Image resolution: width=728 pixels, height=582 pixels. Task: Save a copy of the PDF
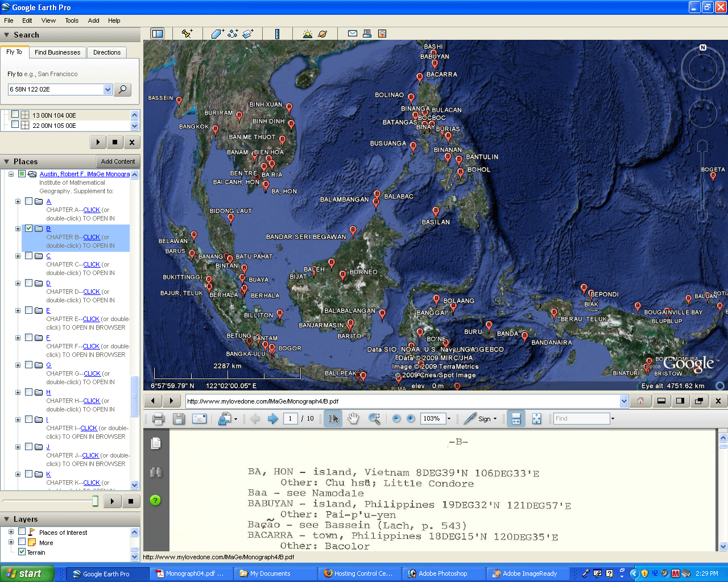[x=179, y=419]
